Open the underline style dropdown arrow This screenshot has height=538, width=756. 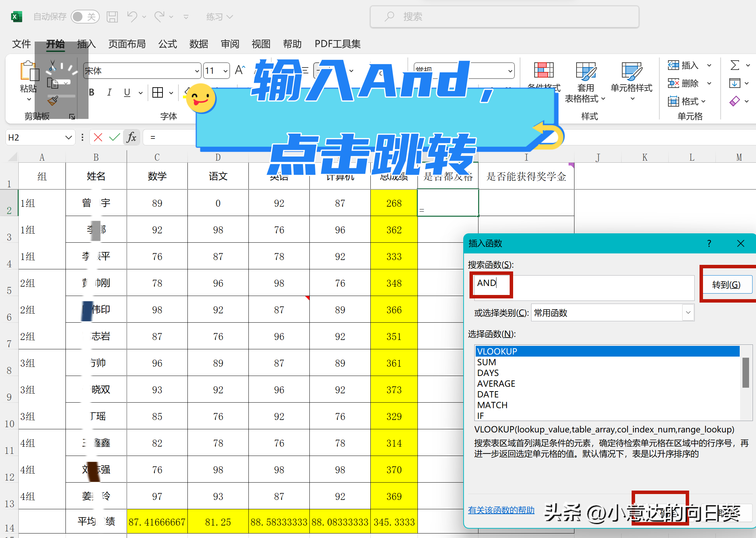click(140, 93)
